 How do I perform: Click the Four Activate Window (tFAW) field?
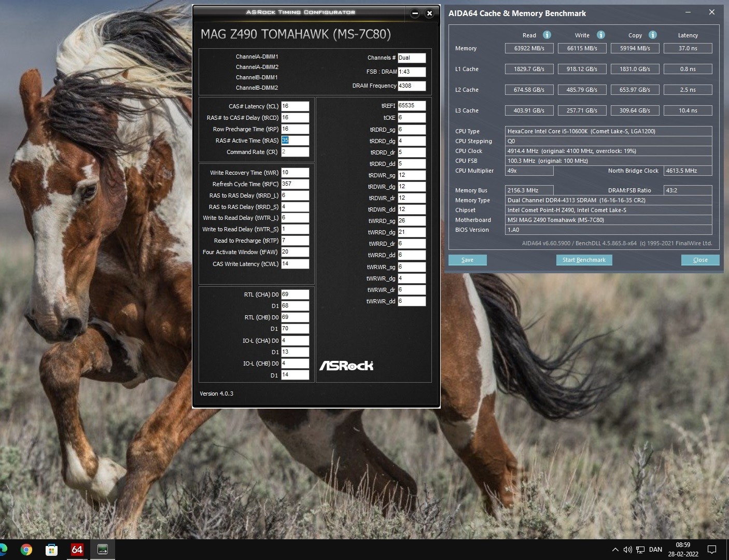coord(295,252)
